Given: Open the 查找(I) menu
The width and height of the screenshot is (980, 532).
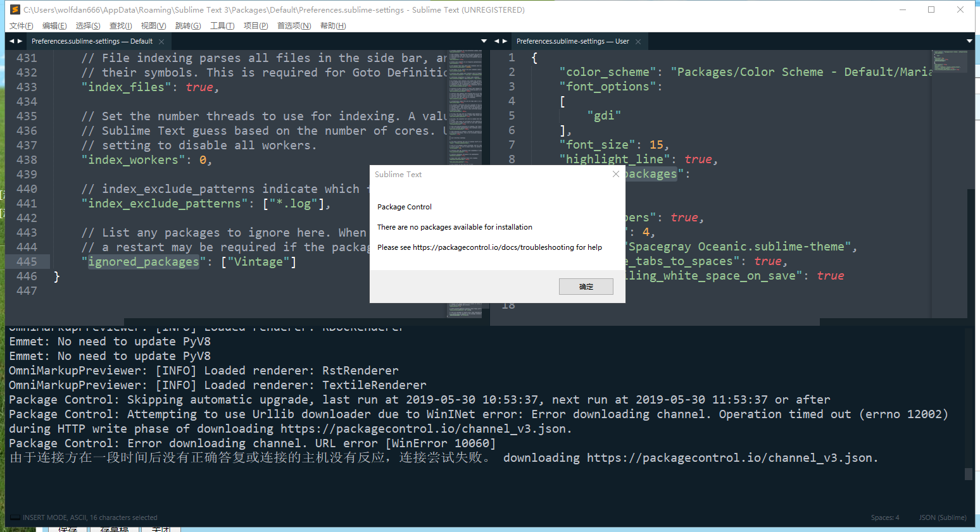Looking at the screenshot, I should click(121, 26).
